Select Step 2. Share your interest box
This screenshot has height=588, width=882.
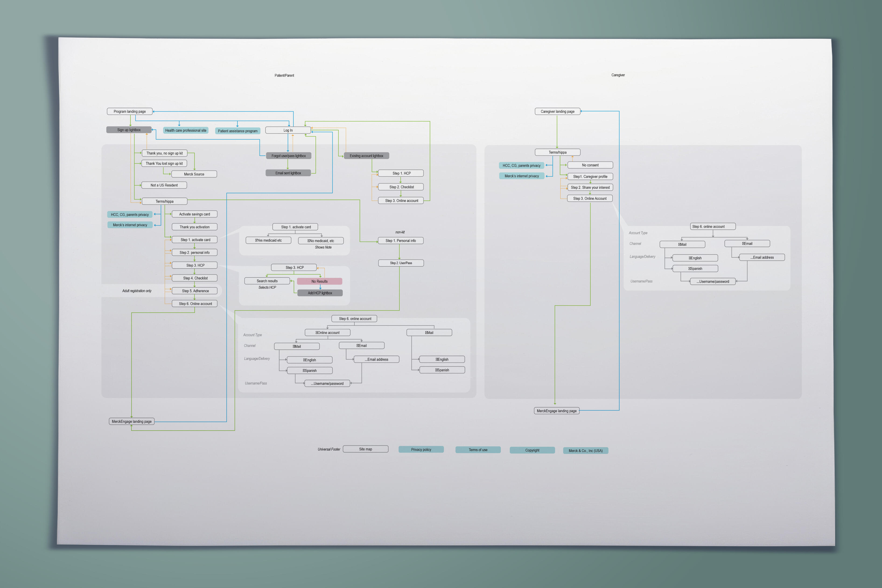click(590, 187)
